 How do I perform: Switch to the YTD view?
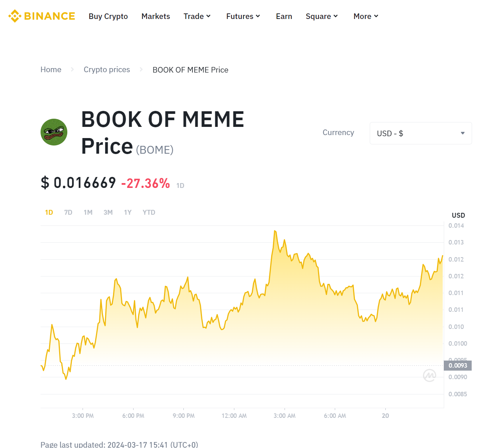tap(149, 212)
